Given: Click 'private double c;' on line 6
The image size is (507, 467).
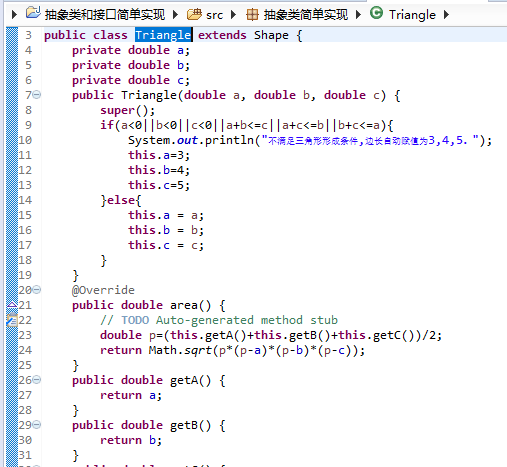Looking at the screenshot, I should click(x=131, y=80).
